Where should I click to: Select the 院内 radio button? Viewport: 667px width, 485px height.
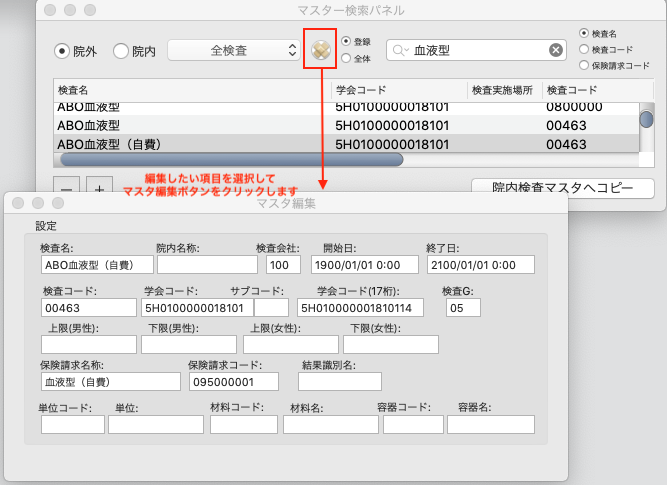click(x=121, y=51)
